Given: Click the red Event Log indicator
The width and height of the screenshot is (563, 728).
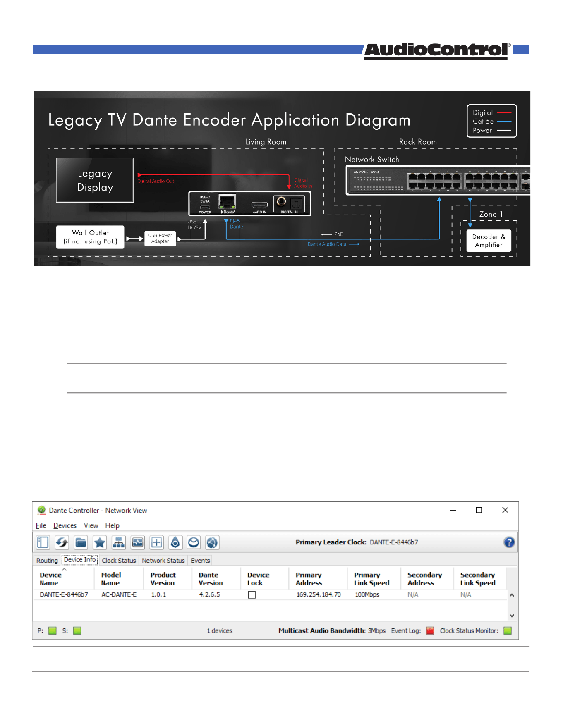Looking at the screenshot, I should tap(430, 630).
